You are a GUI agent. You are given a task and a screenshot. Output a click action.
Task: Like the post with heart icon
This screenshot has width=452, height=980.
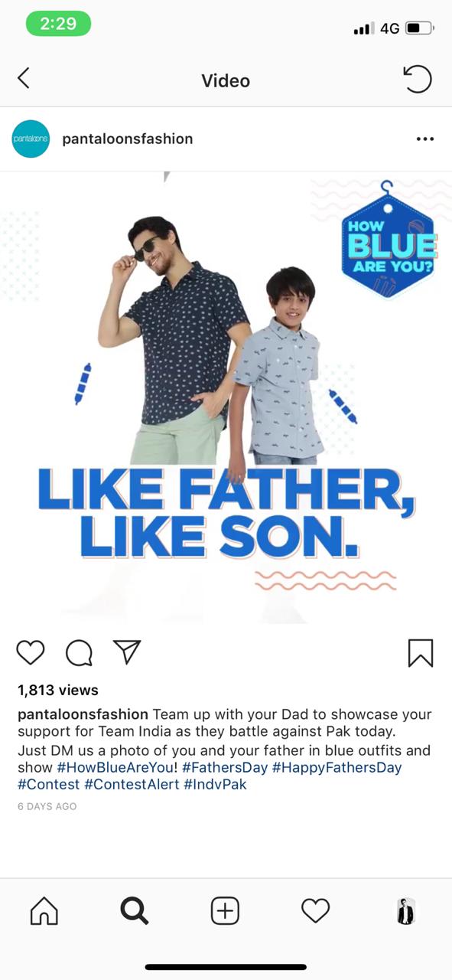pyautogui.click(x=31, y=653)
